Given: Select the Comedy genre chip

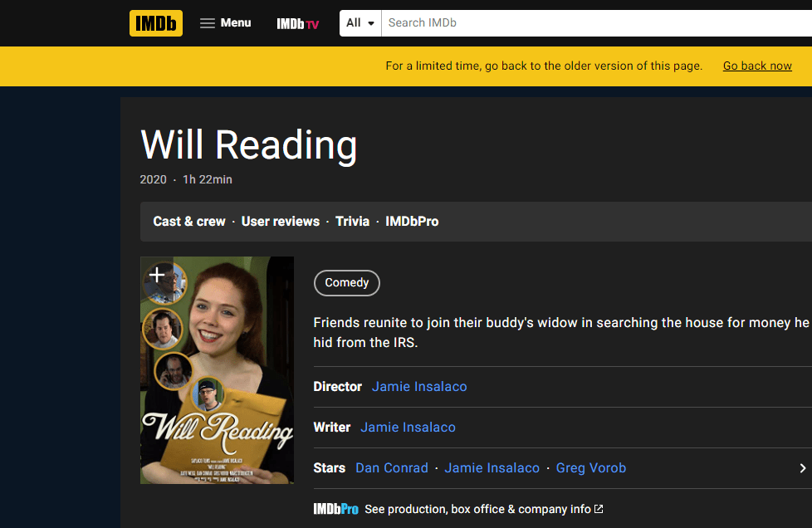Looking at the screenshot, I should point(346,283).
